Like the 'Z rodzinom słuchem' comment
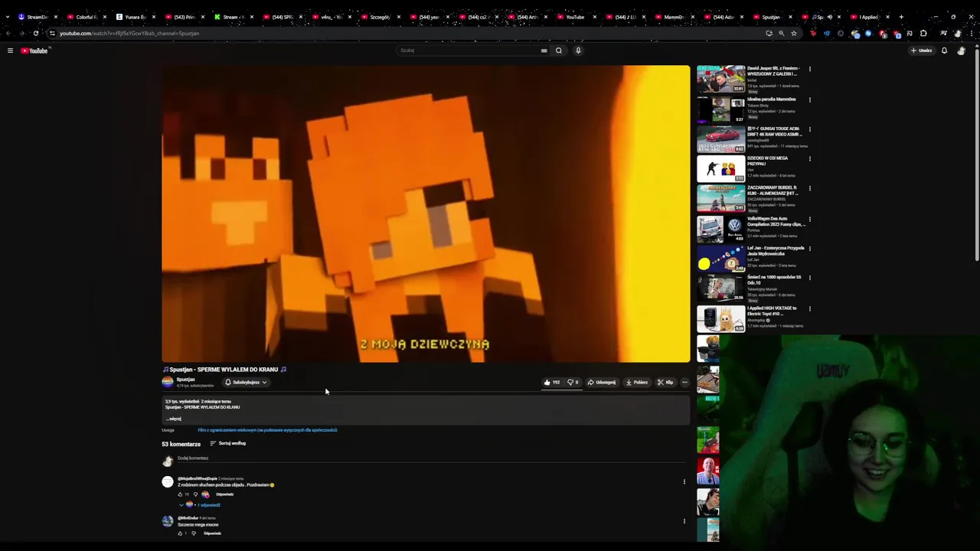Screen dimensions: 980x551 181,494
